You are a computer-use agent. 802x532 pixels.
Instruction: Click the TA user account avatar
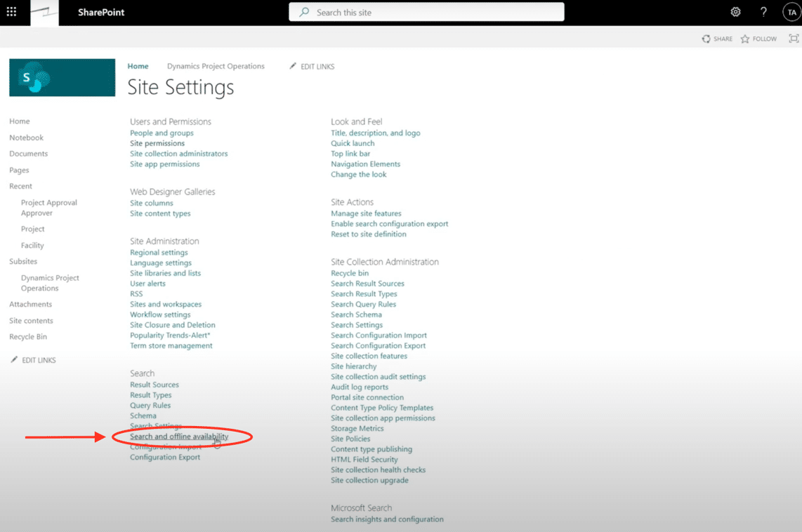click(x=791, y=12)
